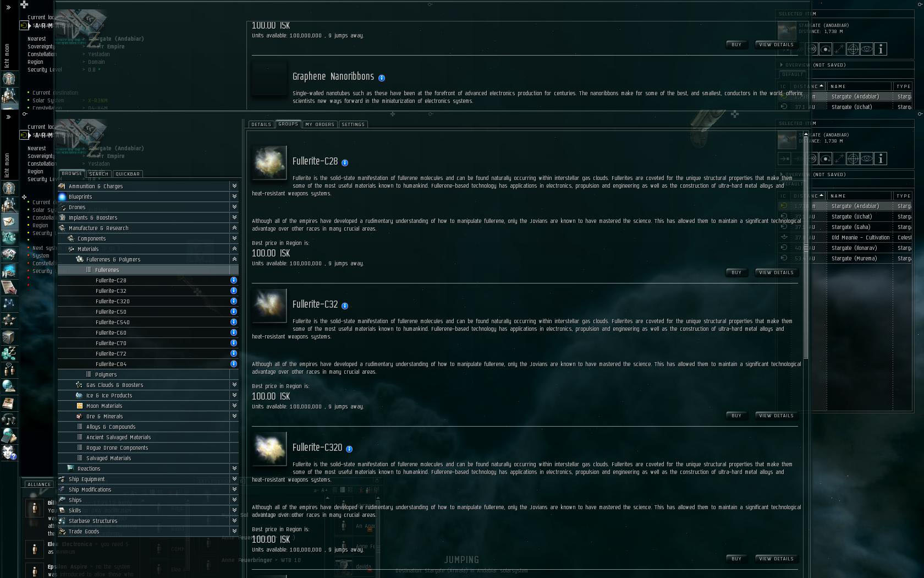Show info for Fullerite-C540 in the browse tree
924x578 pixels.
234,322
